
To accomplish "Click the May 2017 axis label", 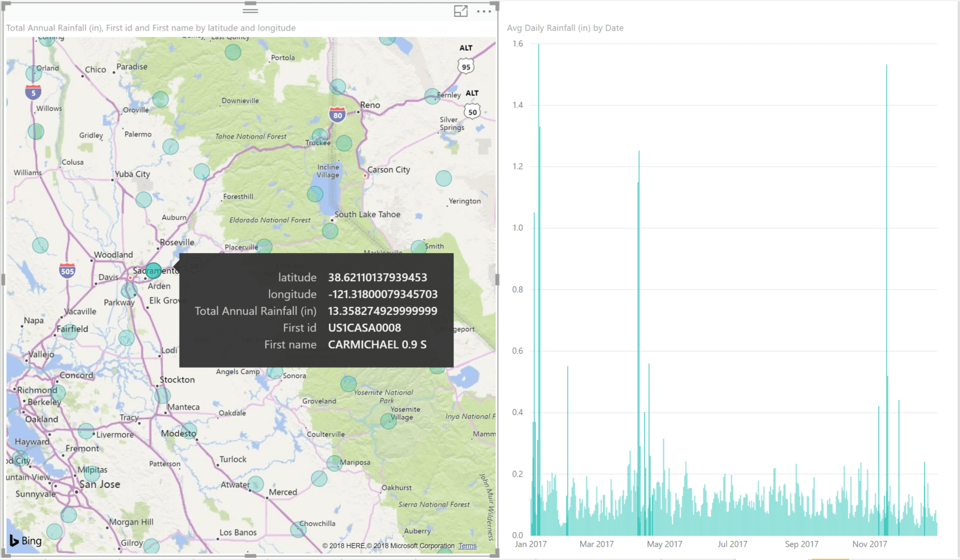I will (664, 544).
